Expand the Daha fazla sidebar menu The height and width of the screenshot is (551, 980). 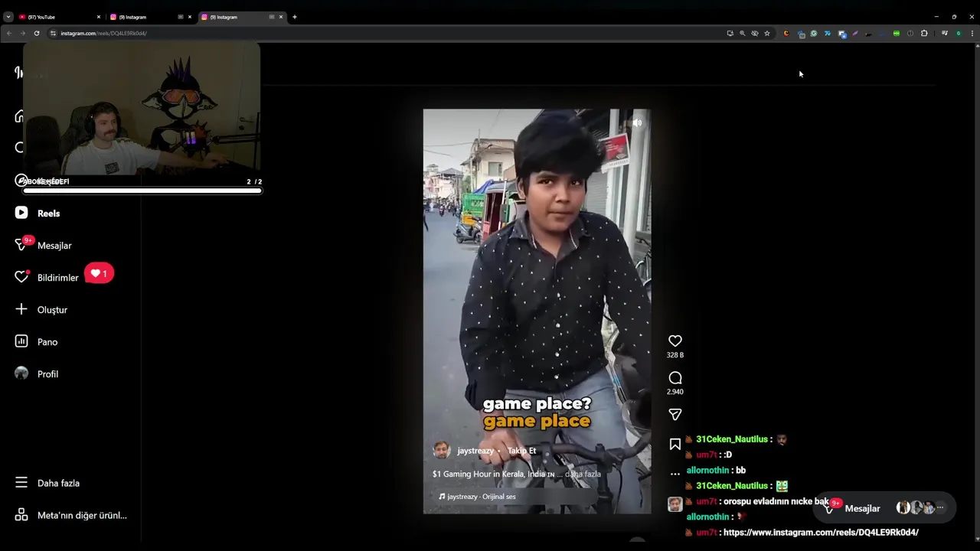47,483
